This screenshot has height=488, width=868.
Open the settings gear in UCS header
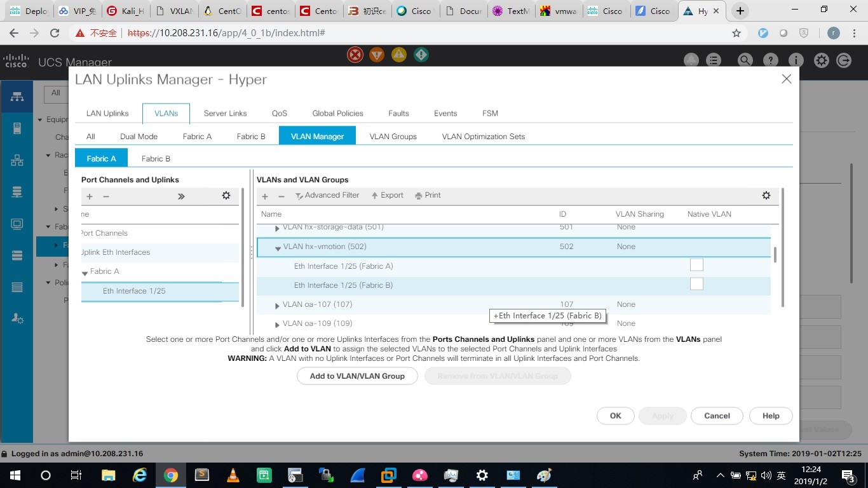822,60
